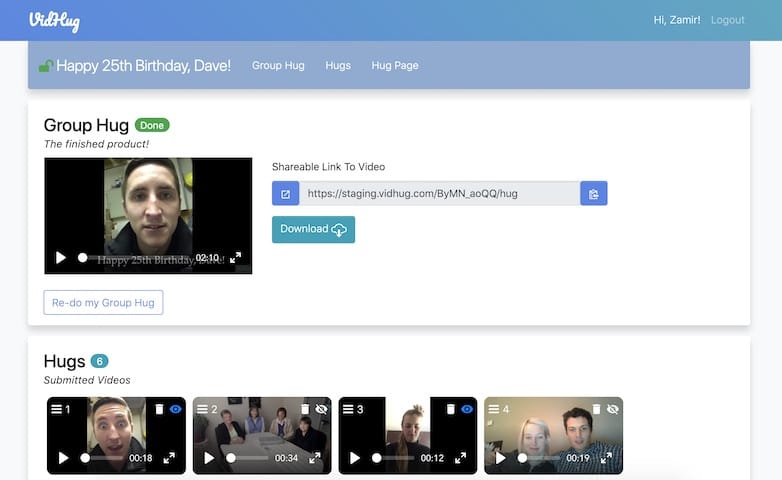Delete hug video 4 with trash icon
Viewport: 782px width, 480px height.
pyautogui.click(x=596, y=409)
